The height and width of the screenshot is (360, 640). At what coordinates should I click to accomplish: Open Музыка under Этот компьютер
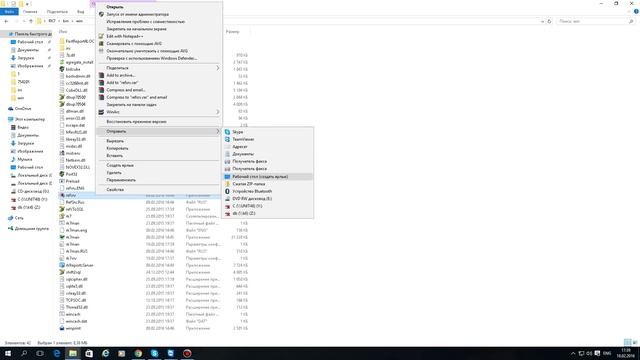click(24, 160)
